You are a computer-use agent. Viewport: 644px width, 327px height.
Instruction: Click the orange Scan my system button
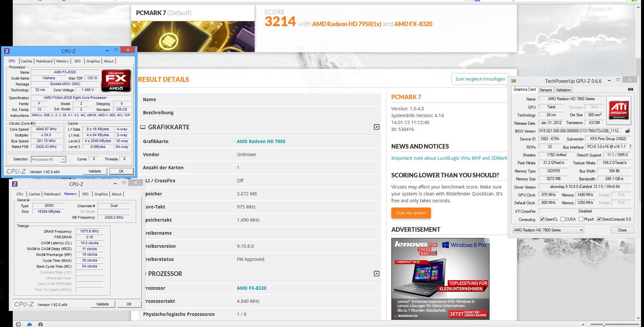click(411, 213)
